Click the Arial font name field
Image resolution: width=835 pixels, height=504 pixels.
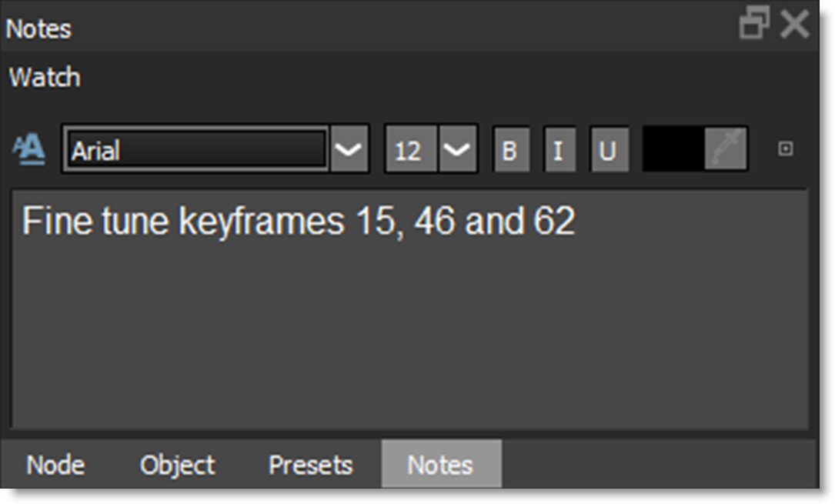pyautogui.click(x=196, y=149)
